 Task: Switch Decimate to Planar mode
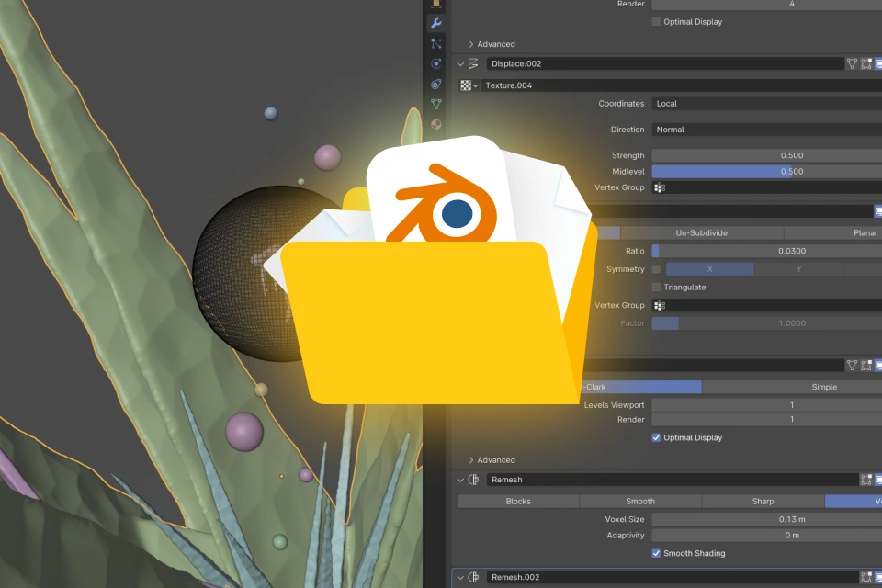click(833, 233)
